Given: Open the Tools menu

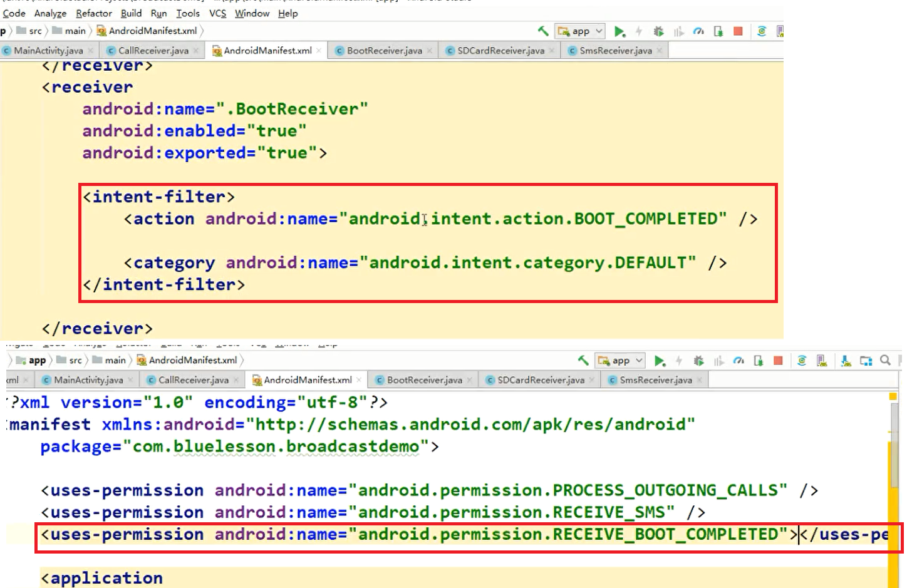Looking at the screenshot, I should click(x=188, y=13).
